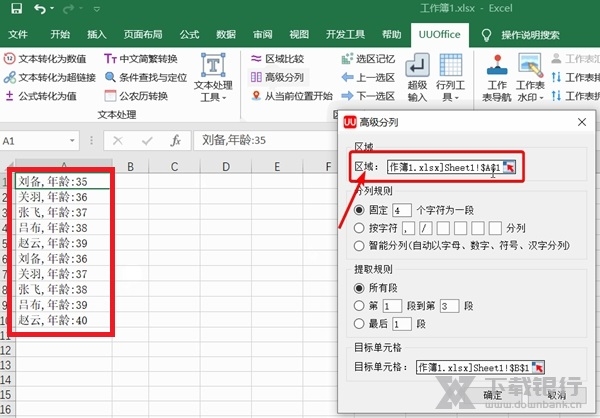Screen dimensions: 600x418
Task: Switch to the 帮助 ribbon tab
Action: [391, 35]
